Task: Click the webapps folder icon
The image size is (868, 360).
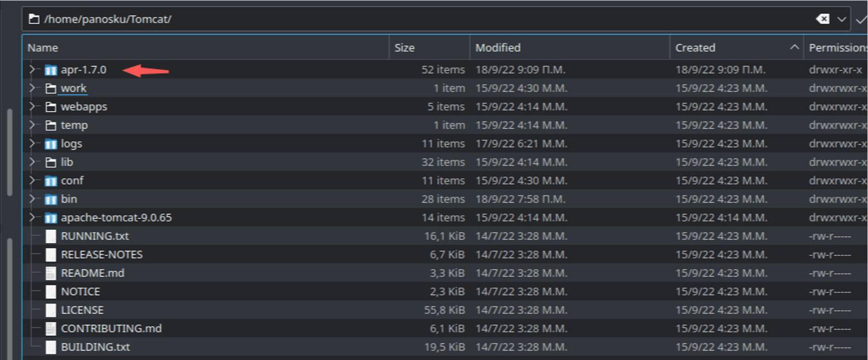Action: [51, 107]
